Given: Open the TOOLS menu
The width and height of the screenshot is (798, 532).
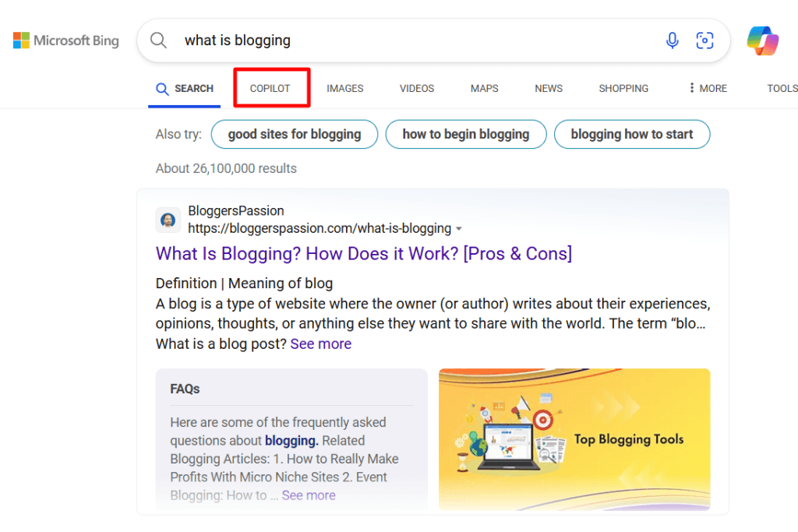Looking at the screenshot, I should coord(781,88).
